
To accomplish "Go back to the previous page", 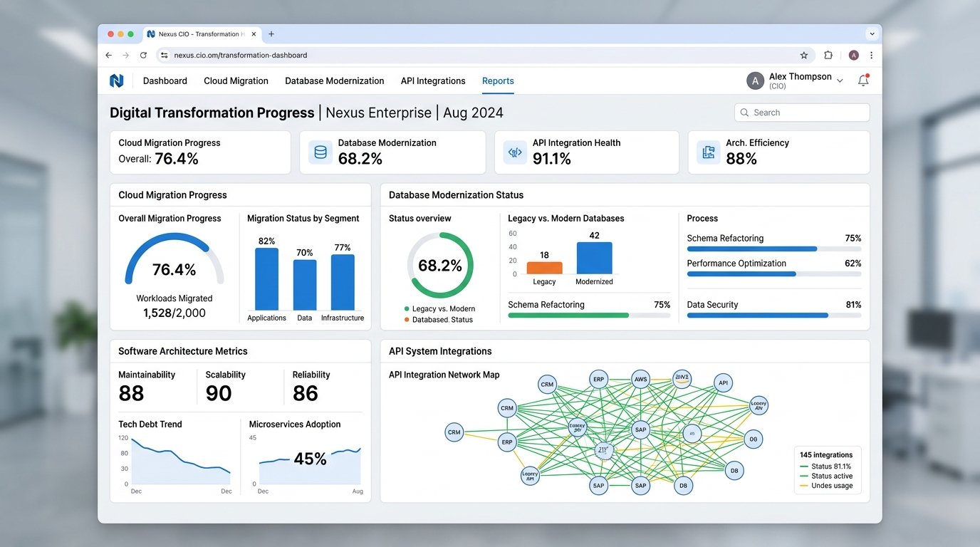I will [x=109, y=55].
